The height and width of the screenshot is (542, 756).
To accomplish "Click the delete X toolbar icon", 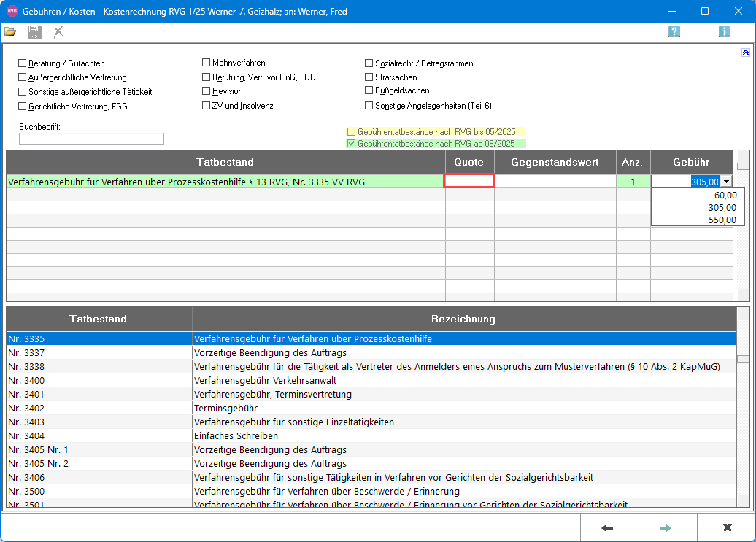I will point(58,32).
